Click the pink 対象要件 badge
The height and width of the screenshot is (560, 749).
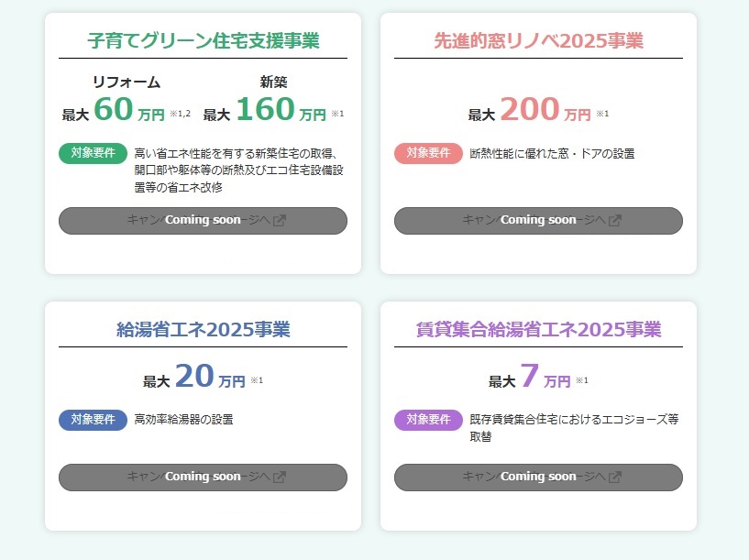[428, 153]
